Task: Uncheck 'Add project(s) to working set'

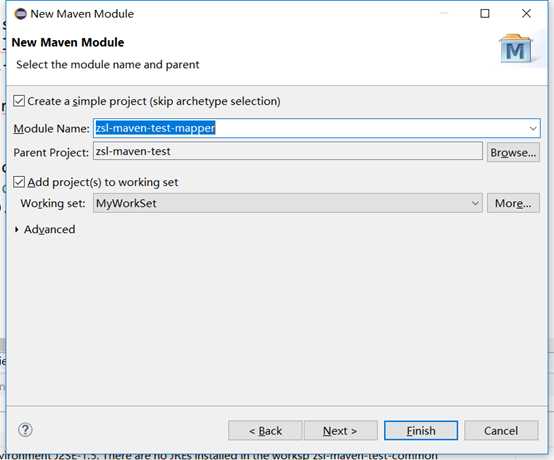Action: click(19, 182)
